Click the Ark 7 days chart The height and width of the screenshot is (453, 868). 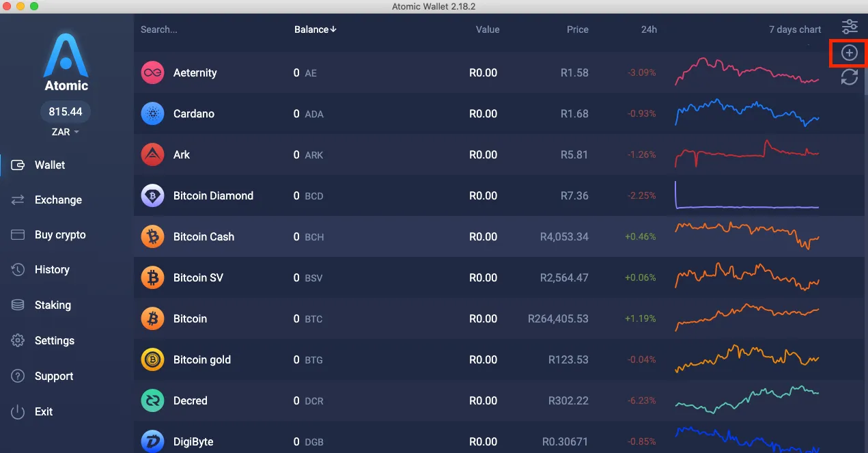click(747, 154)
